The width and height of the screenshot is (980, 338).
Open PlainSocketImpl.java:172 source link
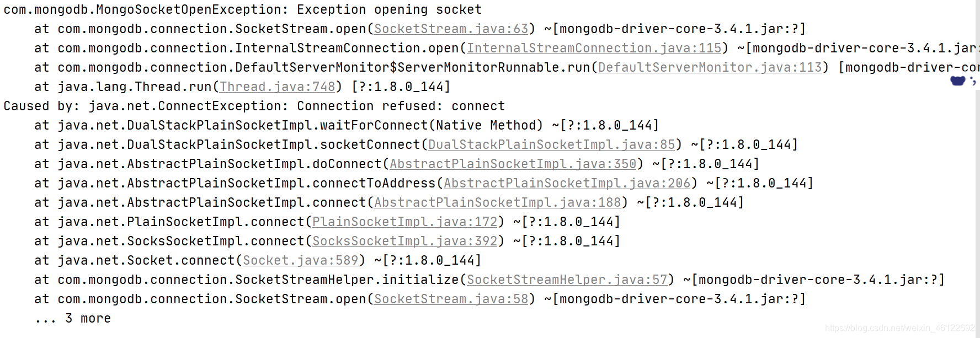(405, 222)
